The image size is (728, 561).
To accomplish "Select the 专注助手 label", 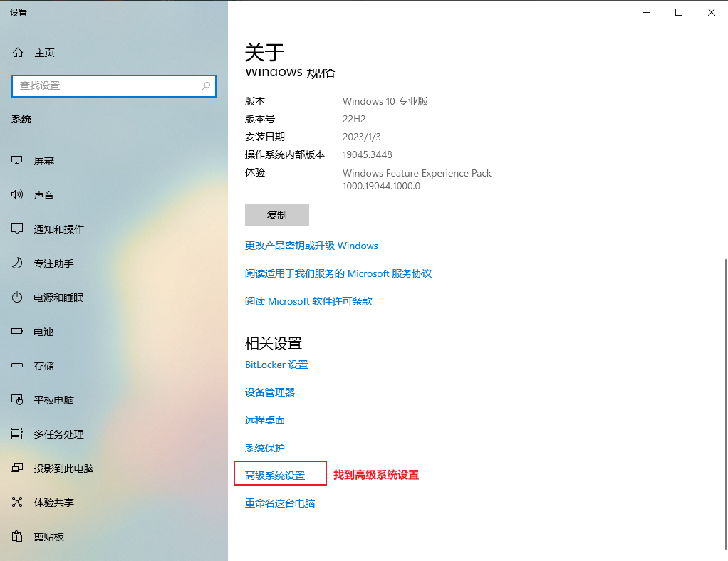I will tap(54, 263).
